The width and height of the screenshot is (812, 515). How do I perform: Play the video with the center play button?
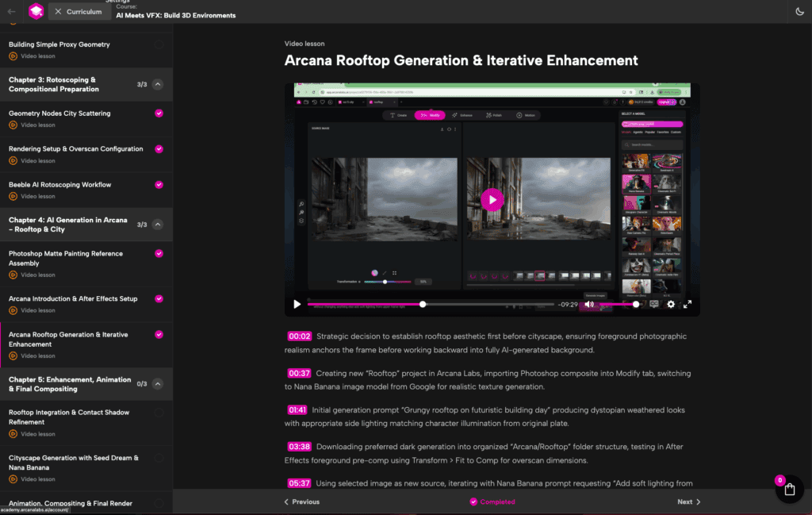492,199
